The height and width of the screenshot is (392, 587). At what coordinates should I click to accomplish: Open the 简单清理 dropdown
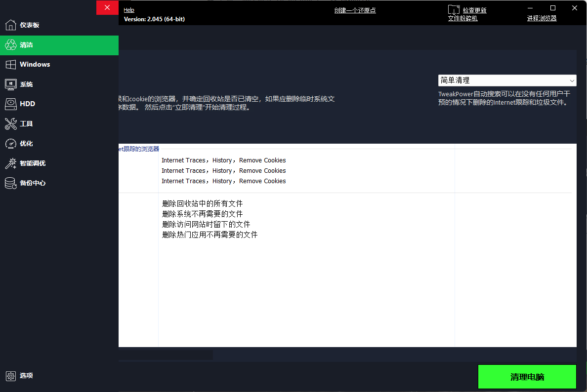507,80
